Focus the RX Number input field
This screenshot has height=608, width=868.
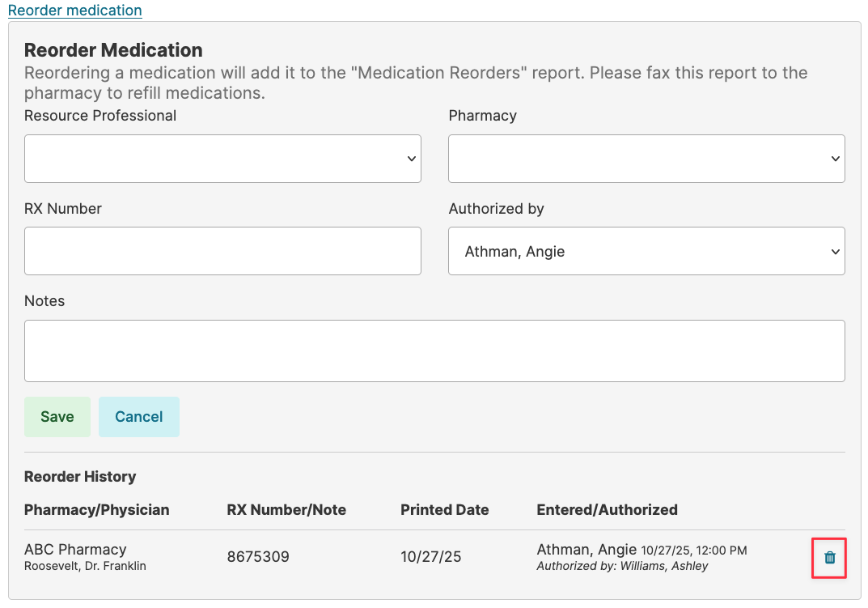[x=222, y=251]
